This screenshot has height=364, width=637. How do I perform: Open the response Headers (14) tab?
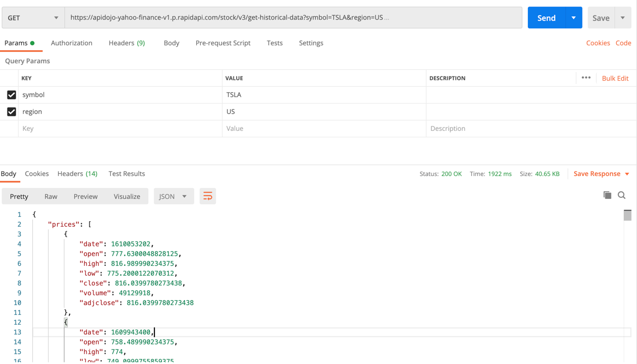pyautogui.click(x=77, y=174)
